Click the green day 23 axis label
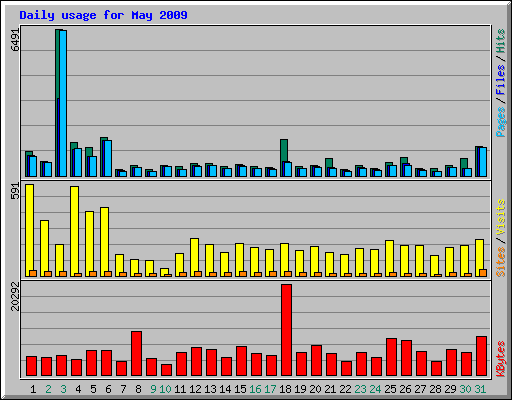The height and width of the screenshot is (400, 512). 360,389
